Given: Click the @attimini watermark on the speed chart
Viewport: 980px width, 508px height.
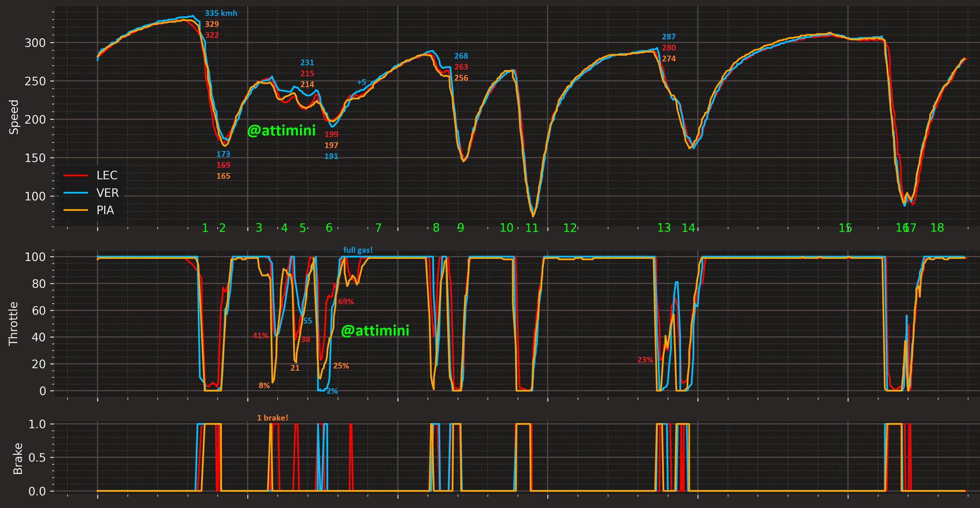Looking at the screenshot, I should coord(281,130).
